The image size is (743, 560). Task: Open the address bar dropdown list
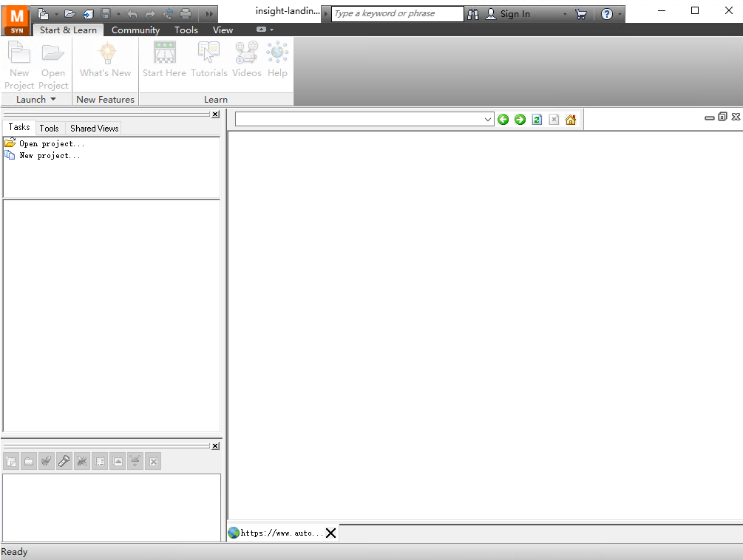487,119
